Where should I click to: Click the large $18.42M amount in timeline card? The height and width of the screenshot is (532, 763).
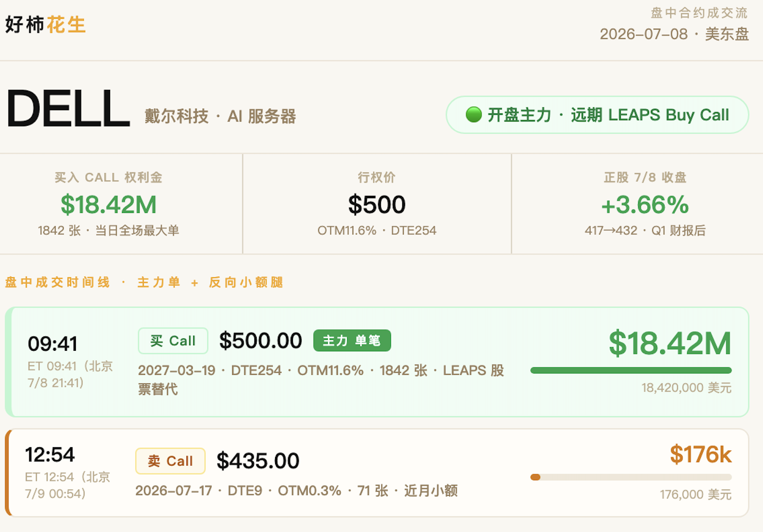pyautogui.click(x=670, y=343)
